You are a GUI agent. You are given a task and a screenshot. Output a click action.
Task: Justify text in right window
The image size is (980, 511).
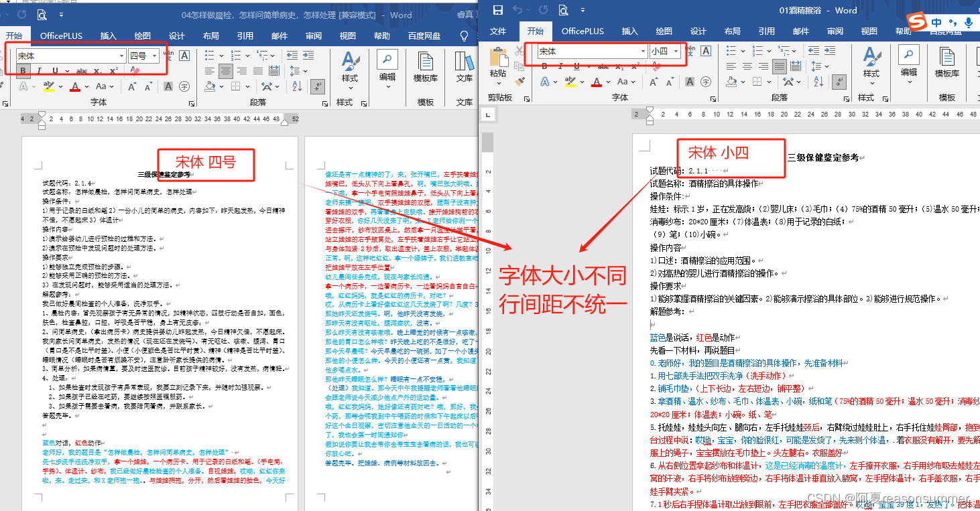[x=780, y=66]
